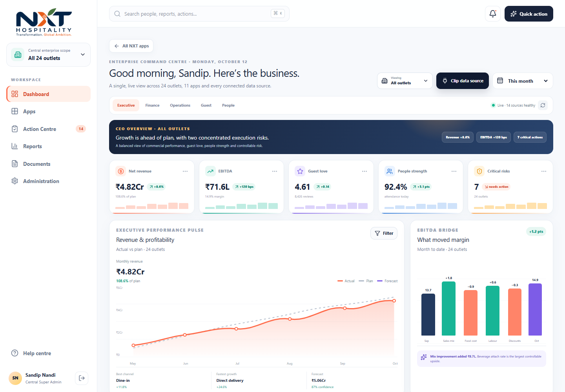Viewport: 565px width, 392px height.
Task: Open the Viewing All outlets dropdown
Action: click(405, 81)
